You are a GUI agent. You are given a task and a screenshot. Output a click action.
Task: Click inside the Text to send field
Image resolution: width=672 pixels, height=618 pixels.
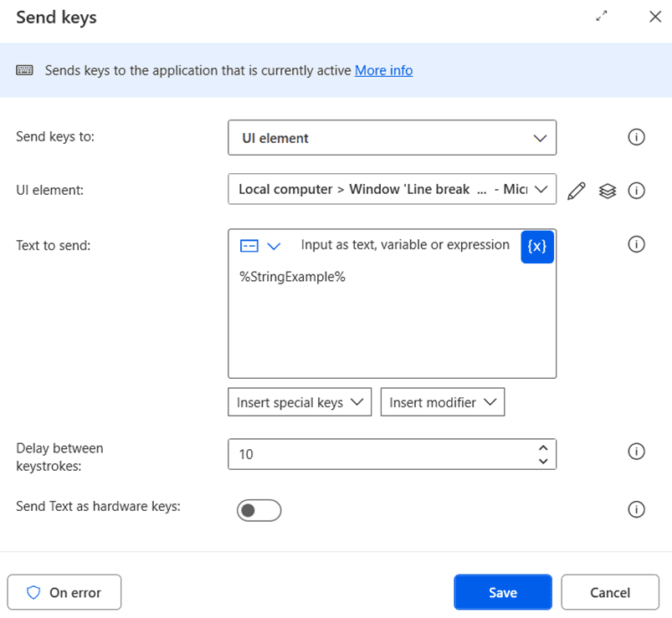[392, 326]
